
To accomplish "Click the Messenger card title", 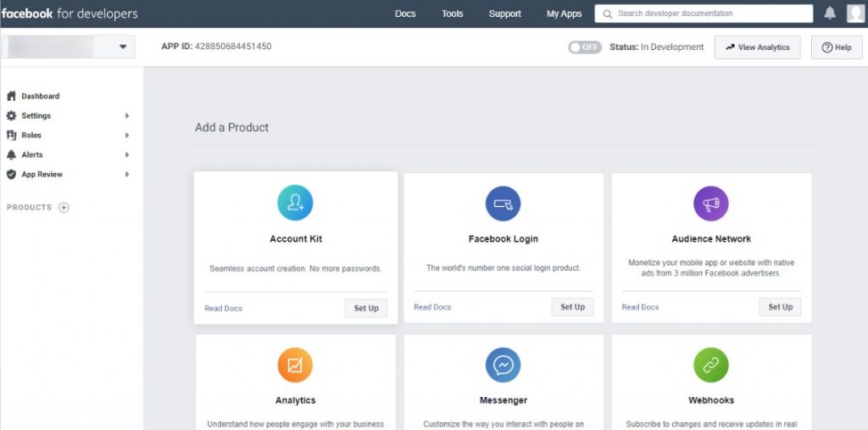I will (x=504, y=400).
